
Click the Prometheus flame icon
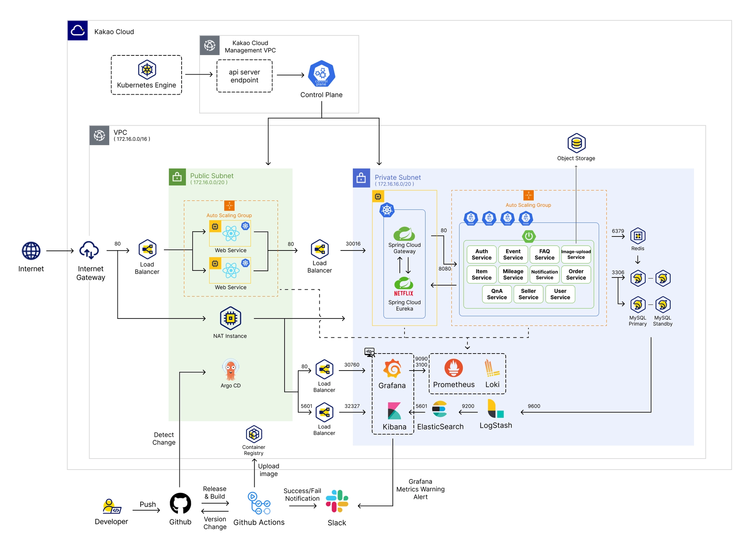pyautogui.click(x=453, y=368)
